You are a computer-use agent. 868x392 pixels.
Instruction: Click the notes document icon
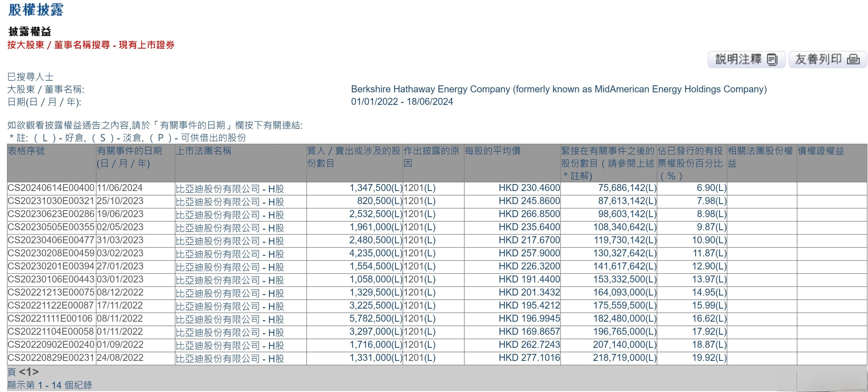772,60
